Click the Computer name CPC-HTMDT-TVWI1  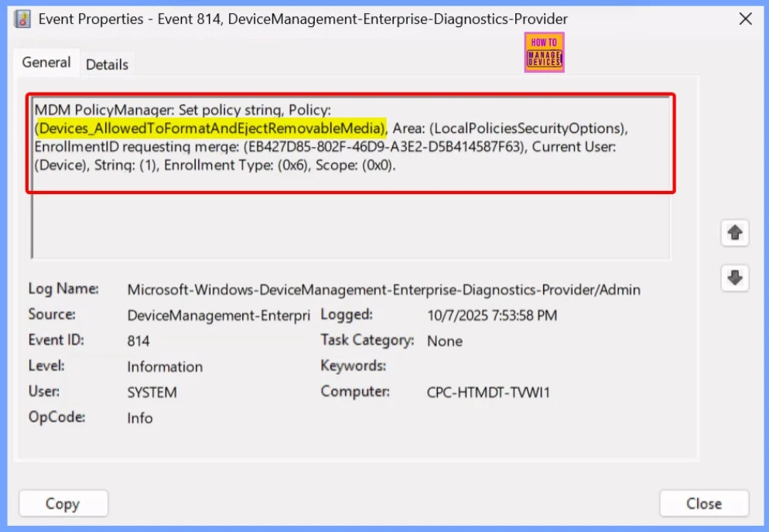pyautogui.click(x=487, y=392)
